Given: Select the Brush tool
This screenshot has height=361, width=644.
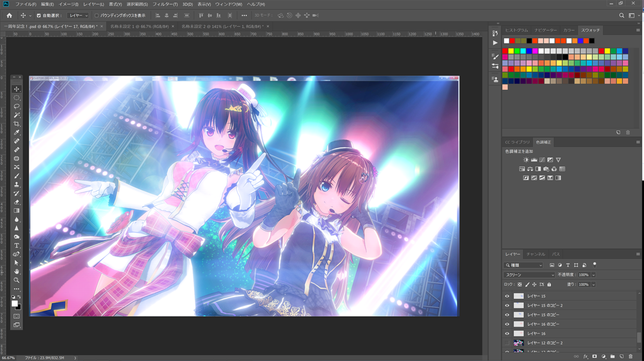Looking at the screenshot, I should tap(17, 176).
